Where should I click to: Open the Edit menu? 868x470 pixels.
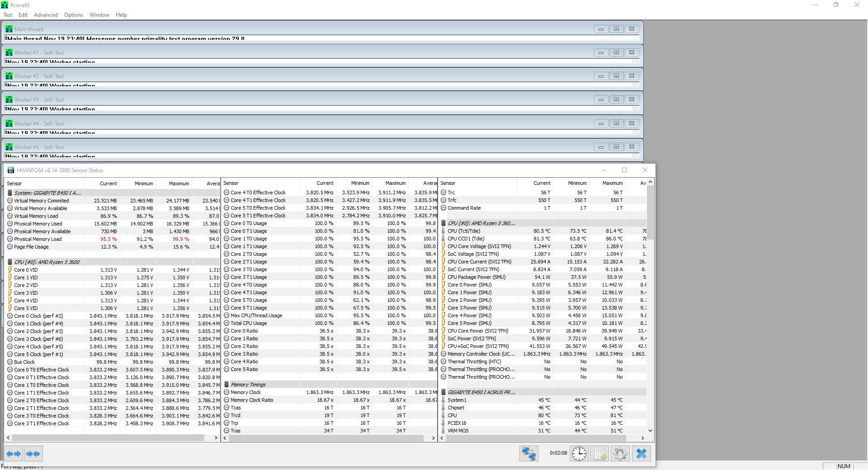coord(23,15)
